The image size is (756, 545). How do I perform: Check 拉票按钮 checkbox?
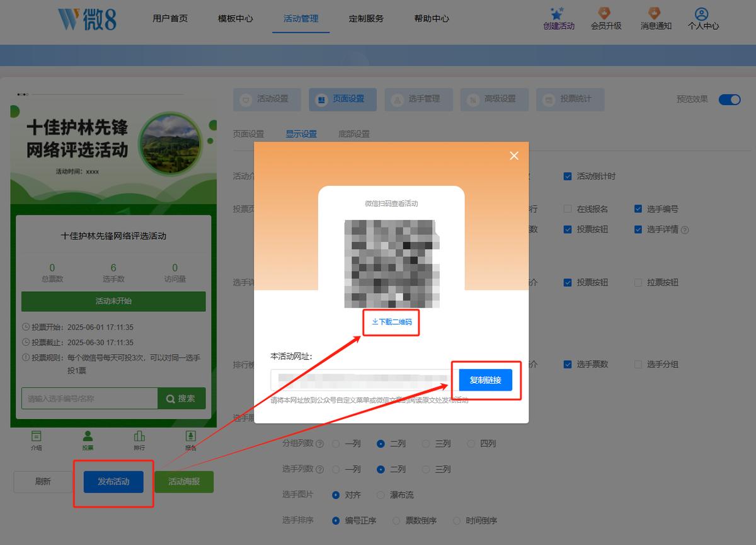pos(638,283)
